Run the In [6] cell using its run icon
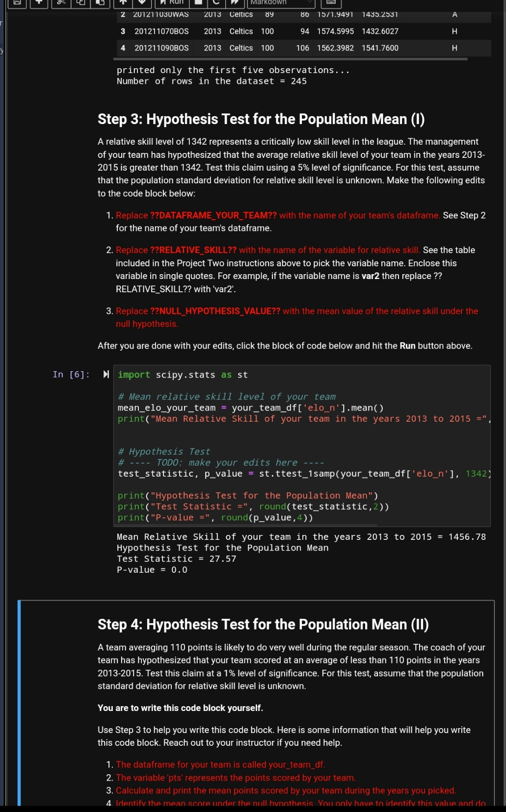Screen dimensions: 506x812 tap(106, 375)
